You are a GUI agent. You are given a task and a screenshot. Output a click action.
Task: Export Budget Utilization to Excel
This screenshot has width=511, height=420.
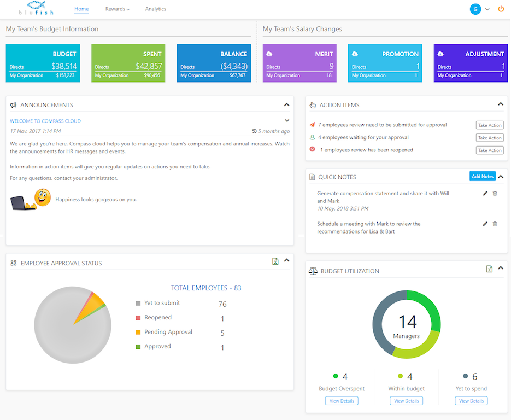coord(489,269)
